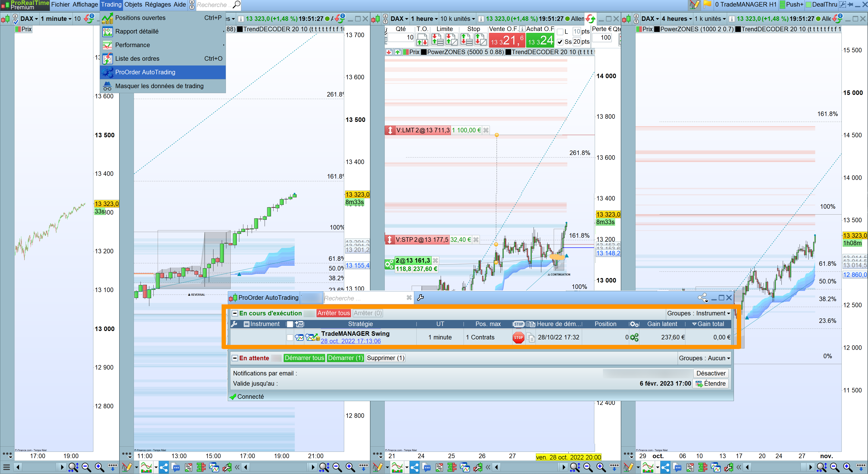Click the yellow flag icon in top bar
Screen dimensions: 868x474
pyautogui.click(x=707, y=4)
